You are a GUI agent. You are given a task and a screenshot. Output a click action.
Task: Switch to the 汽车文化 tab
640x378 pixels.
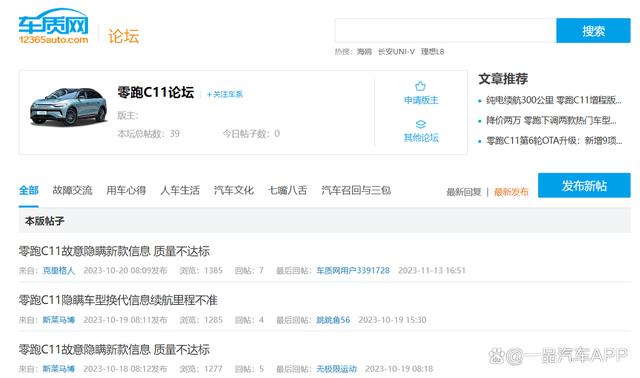point(234,190)
